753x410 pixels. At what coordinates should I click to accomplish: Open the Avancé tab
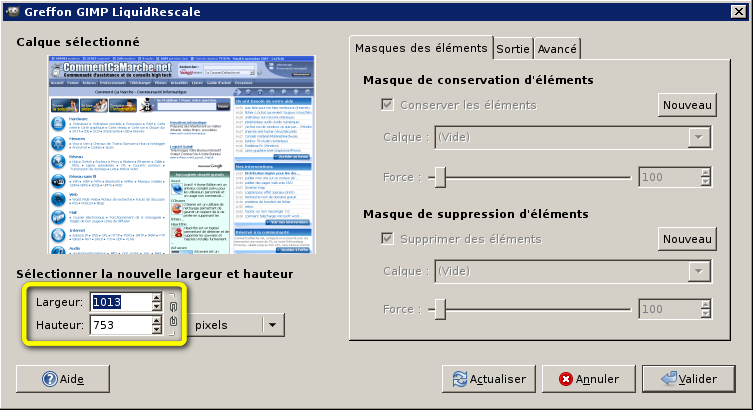557,49
